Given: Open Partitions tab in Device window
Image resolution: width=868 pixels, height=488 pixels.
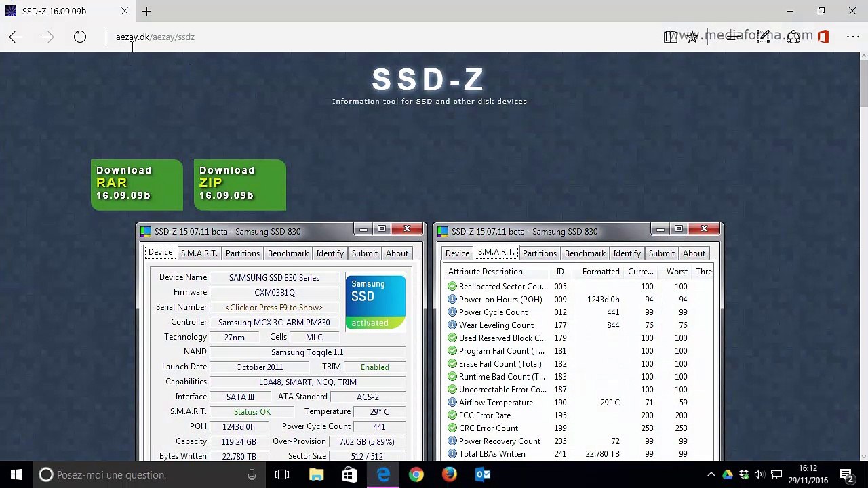Looking at the screenshot, I should (x=242, y=253).
